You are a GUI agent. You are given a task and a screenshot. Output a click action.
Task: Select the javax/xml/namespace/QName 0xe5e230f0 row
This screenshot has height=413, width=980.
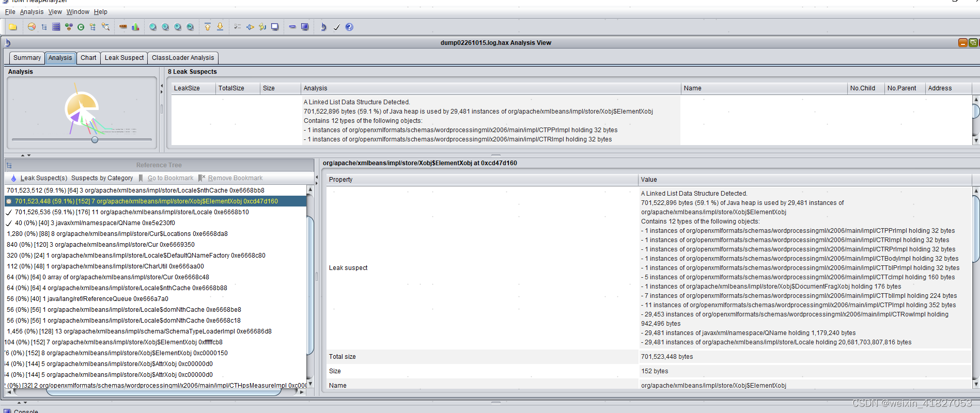click(x=155, y=223)
